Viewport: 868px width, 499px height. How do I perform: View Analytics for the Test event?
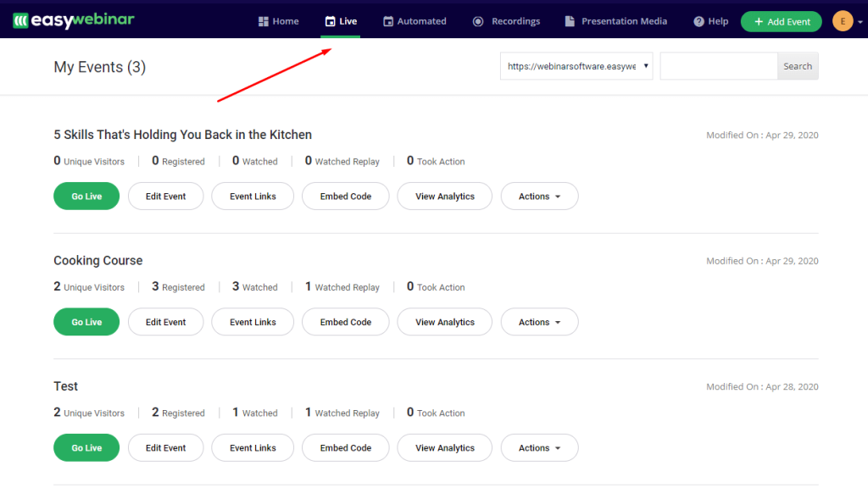pos(444,447)
